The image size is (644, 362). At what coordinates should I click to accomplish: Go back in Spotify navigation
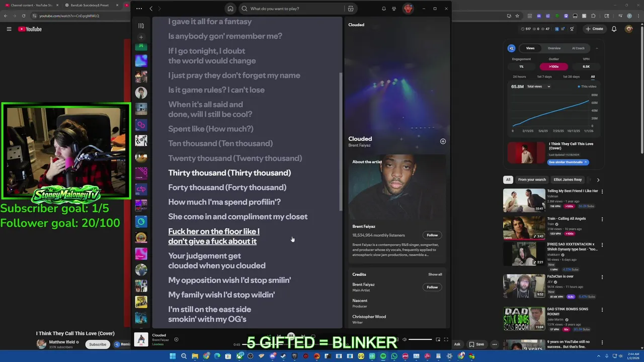coord(151,9)
